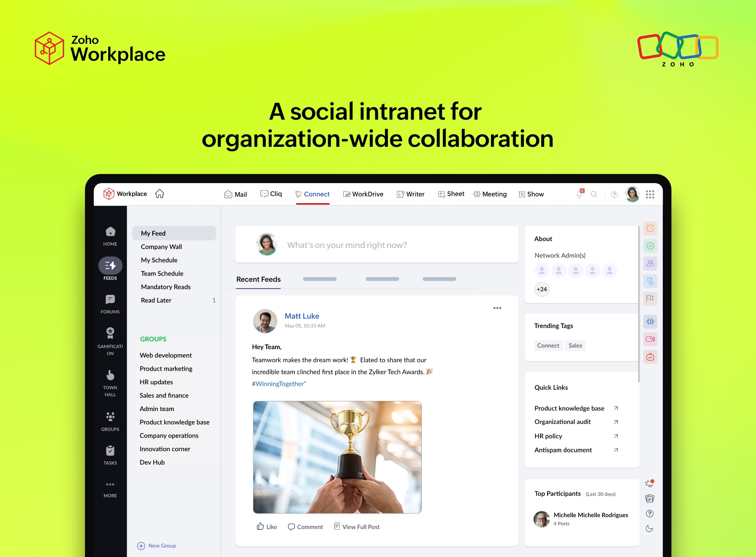Click the video camera icon in right rail
The width and height of the screenshot is (756, 557).
point(650,339)
